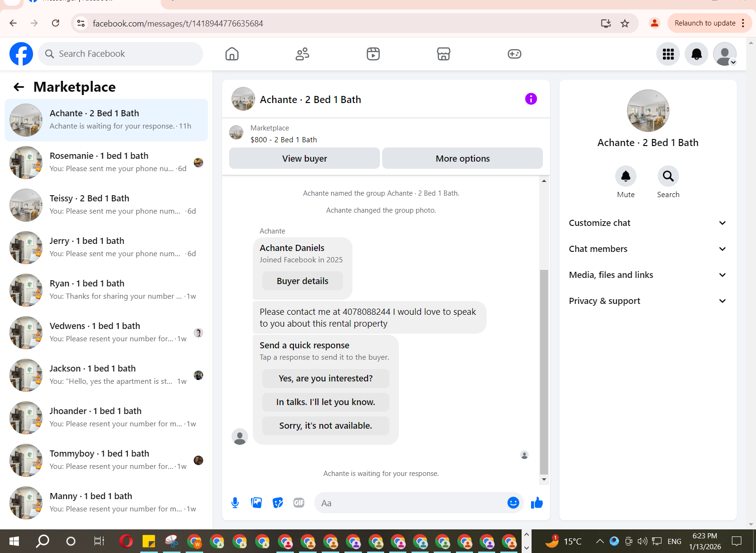Bookmark this page with the star icon

tap(625, 23)
